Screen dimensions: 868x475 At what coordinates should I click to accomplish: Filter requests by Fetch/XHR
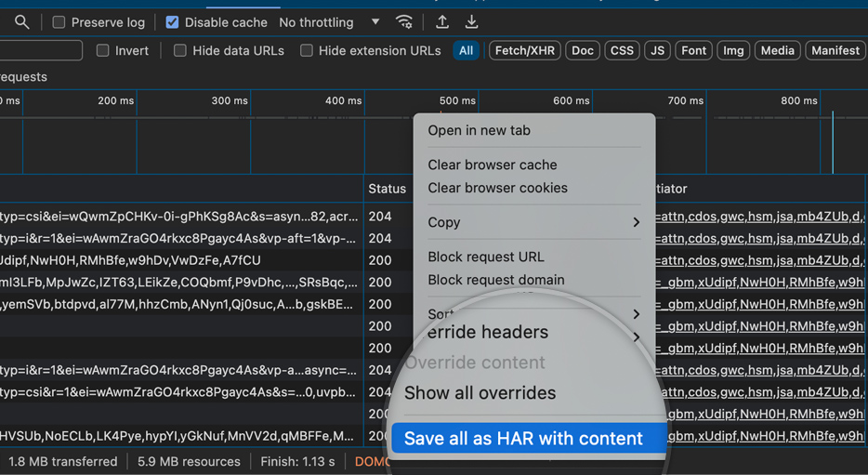pyautogui.click(x=525, y=50)
